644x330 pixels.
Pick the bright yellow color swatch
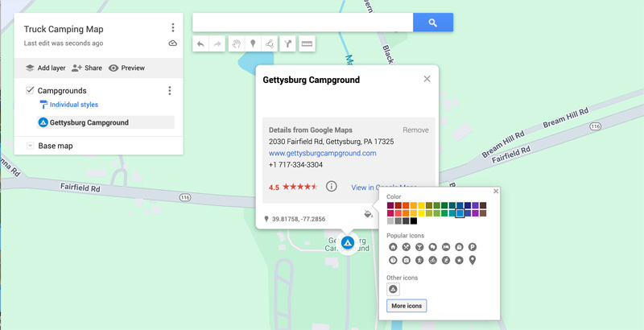tap(421, 213)
